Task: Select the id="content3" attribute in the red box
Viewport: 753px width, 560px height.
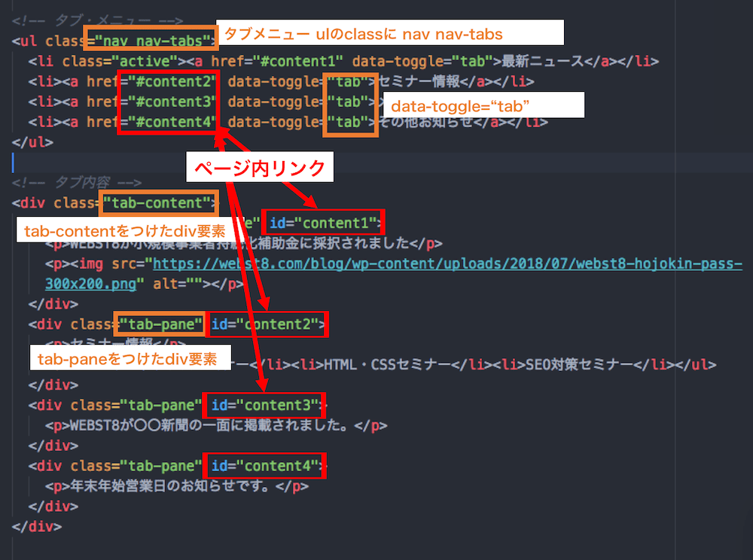Action: coord(265,405)
